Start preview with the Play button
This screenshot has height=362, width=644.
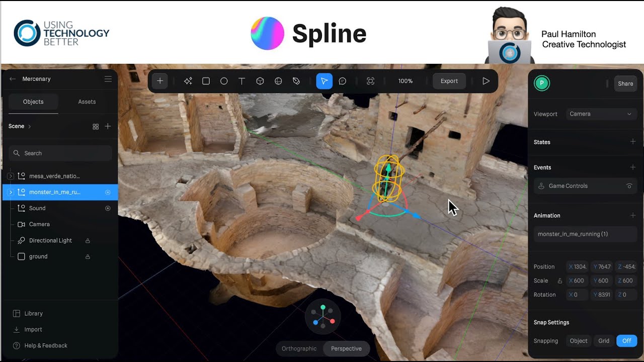(486, 81)
